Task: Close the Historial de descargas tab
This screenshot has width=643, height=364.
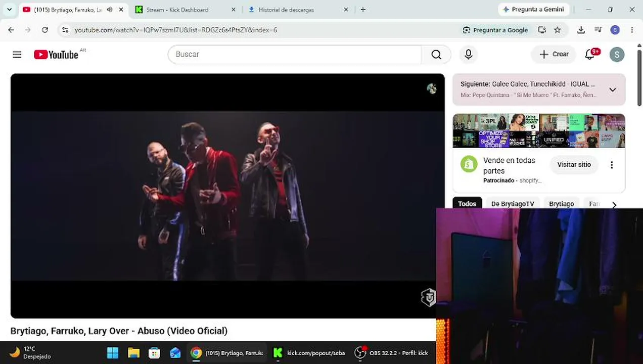Action: tap(346, 10)
